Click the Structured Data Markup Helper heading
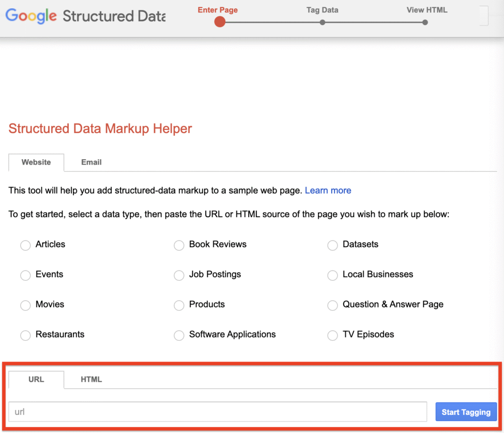Viewport: 504px width, 433px height. [100, 129]
